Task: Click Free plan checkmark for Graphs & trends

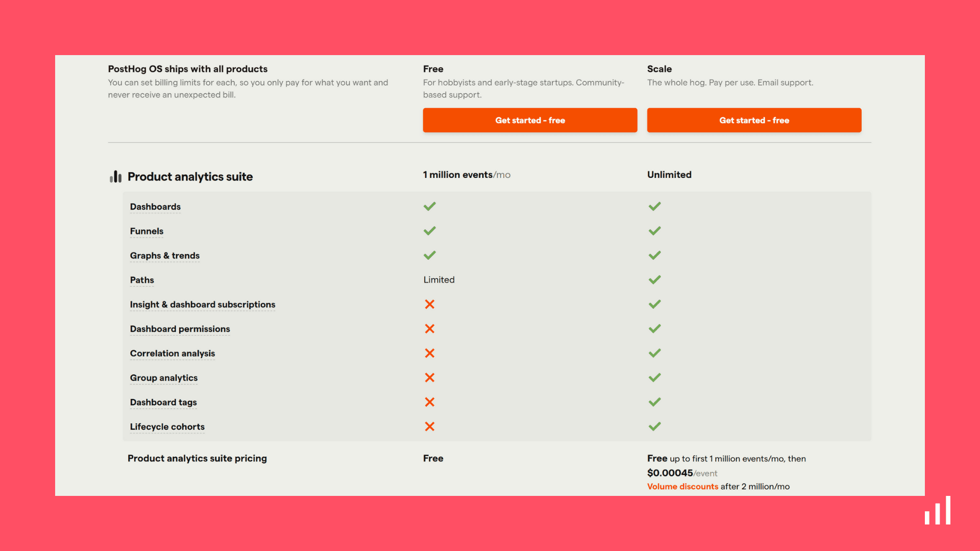Action: (430, 255)
